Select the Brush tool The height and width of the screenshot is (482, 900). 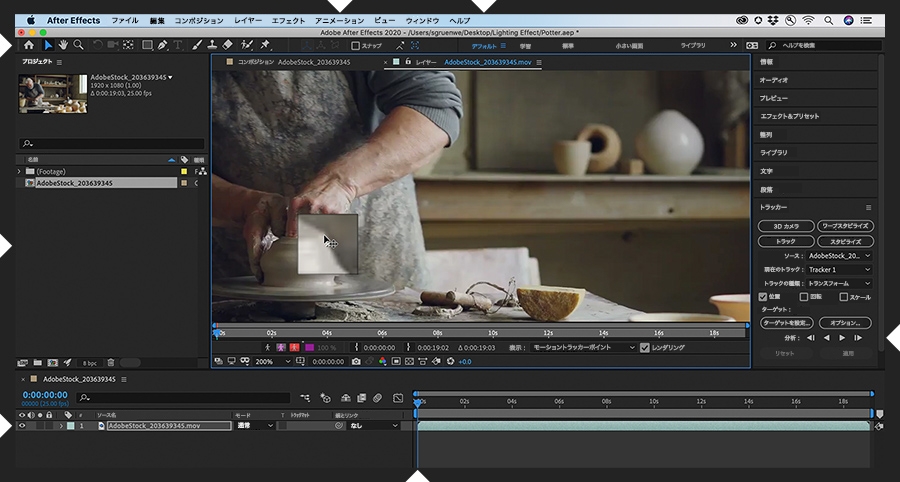pos(197,45)
